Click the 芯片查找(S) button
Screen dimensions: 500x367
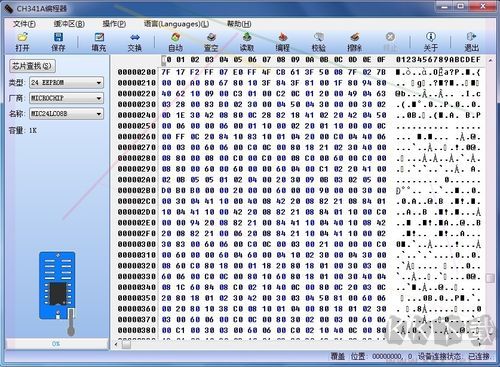(32, 66)
